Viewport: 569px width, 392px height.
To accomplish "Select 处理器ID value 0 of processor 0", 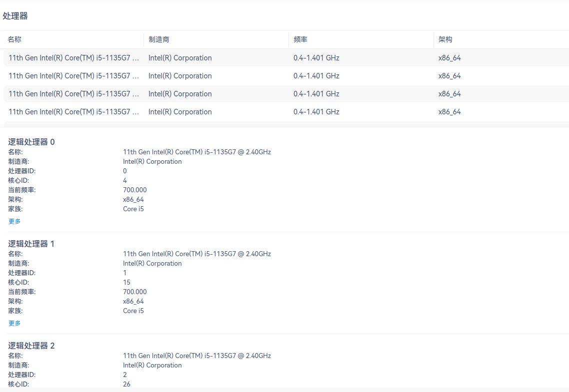I will tap(125, 171).
